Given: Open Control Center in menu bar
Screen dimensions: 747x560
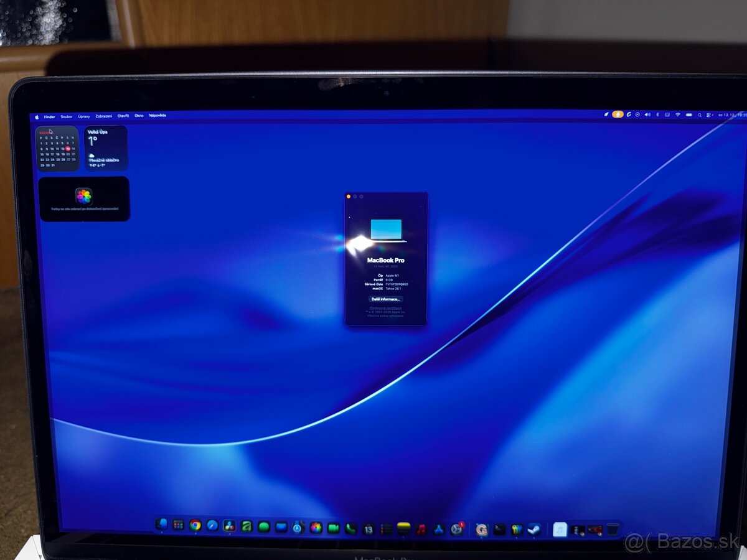Looking at the screenshot, I should (708, 115).
